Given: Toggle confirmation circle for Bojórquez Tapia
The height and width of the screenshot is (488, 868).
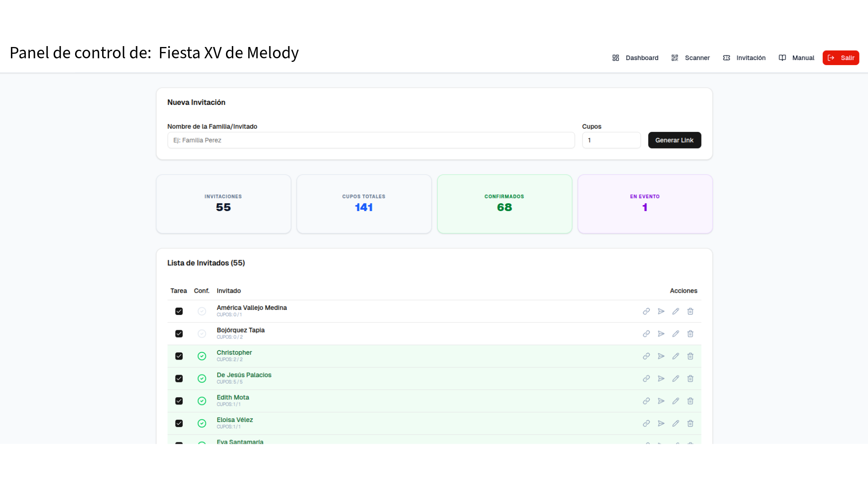Looking at the screenshot, I should point(202,334).
